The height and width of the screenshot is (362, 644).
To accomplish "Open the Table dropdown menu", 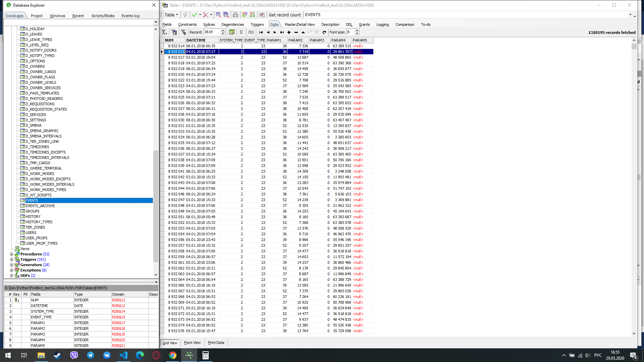I will [x=171, y=15].
